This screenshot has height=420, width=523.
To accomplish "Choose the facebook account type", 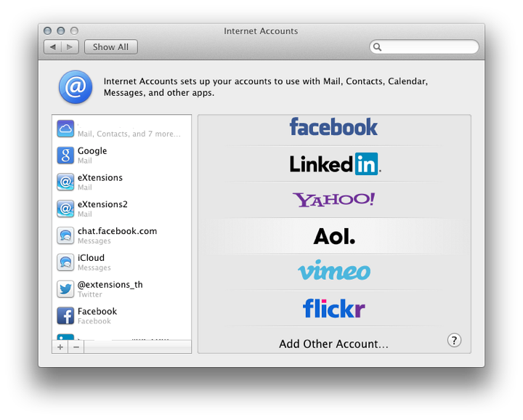I will [x=333, y=126].
